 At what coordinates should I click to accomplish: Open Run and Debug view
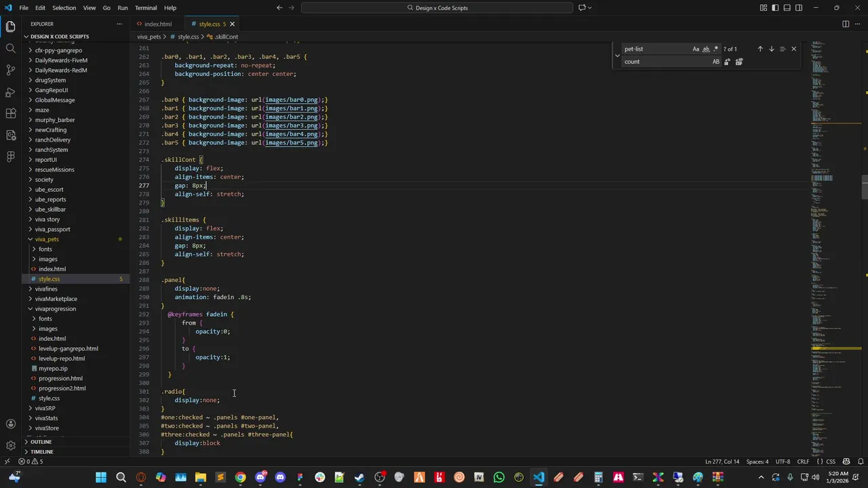(10, 91)
